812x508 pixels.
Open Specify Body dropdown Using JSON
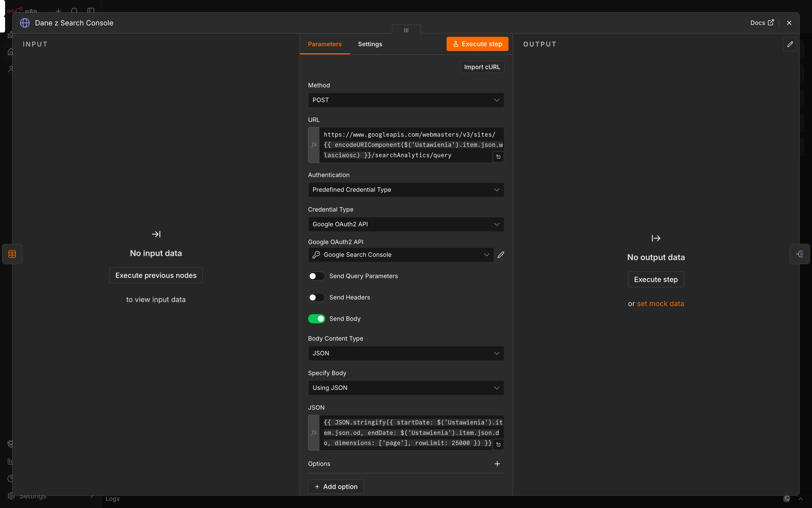(x=406, y=388)
